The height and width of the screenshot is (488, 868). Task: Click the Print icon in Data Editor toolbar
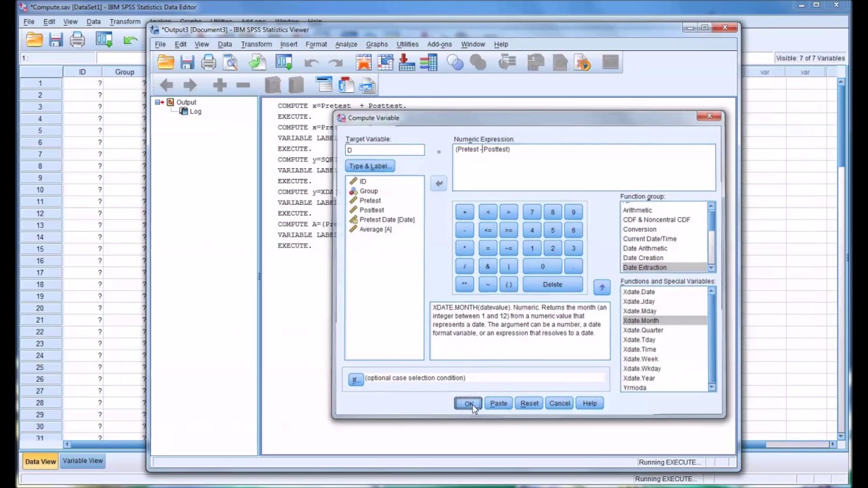pyautogui.click(x=77, y=40)
